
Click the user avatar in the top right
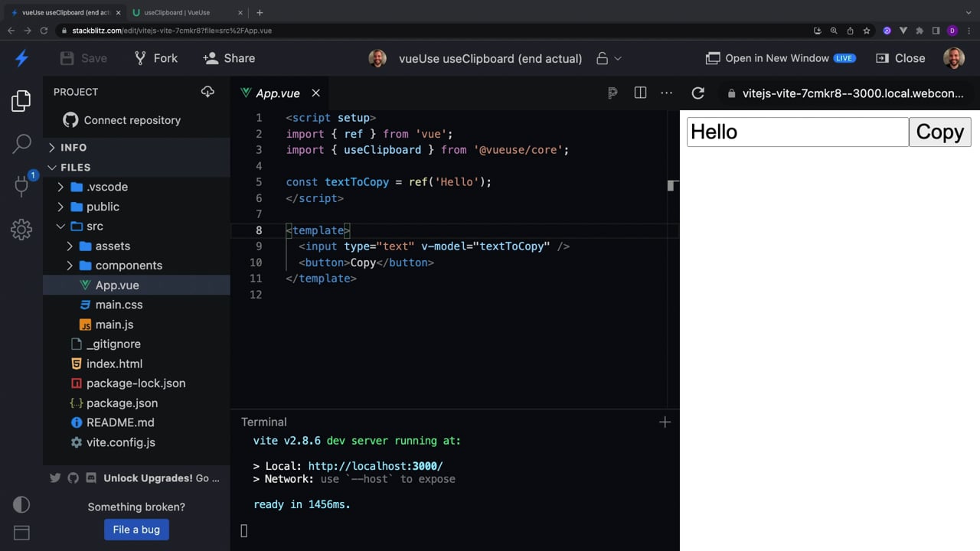tap(954, 58)
